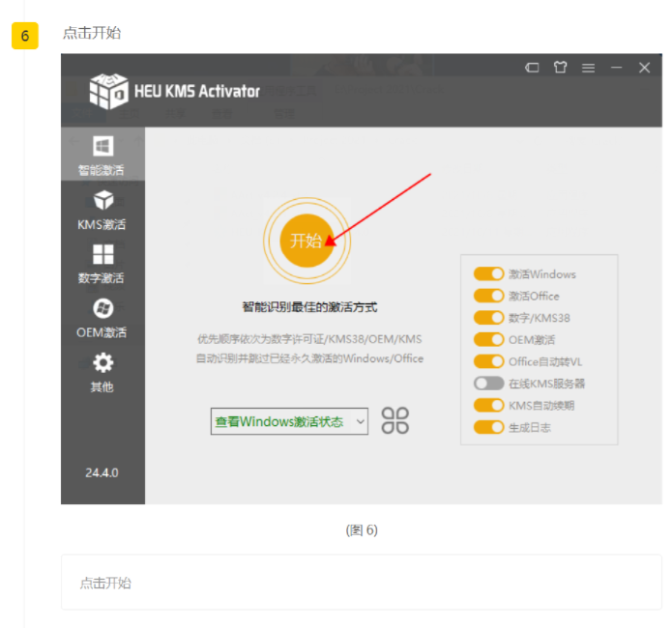Click the version number 24.4.0
The width and height of the screenshot is (672, 628).
pos(102,472)
